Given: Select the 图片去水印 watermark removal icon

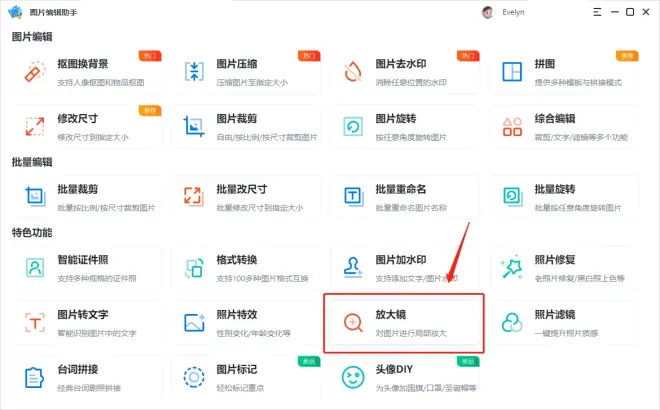Looking at the screenshot, I should point(353,72).
